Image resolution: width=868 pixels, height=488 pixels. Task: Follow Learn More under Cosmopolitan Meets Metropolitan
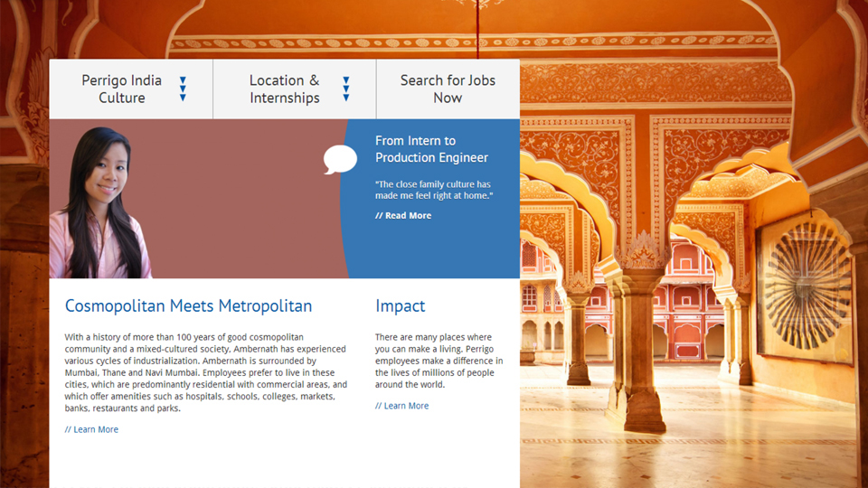pyautogui.click(x=91, y=429)
